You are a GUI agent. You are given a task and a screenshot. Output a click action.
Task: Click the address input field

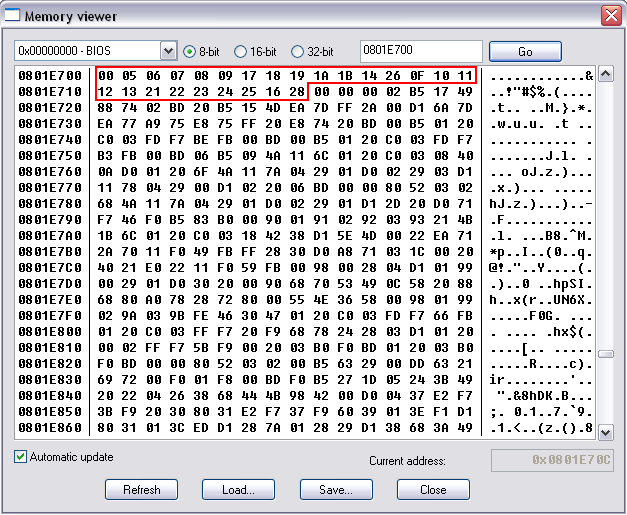420,51
